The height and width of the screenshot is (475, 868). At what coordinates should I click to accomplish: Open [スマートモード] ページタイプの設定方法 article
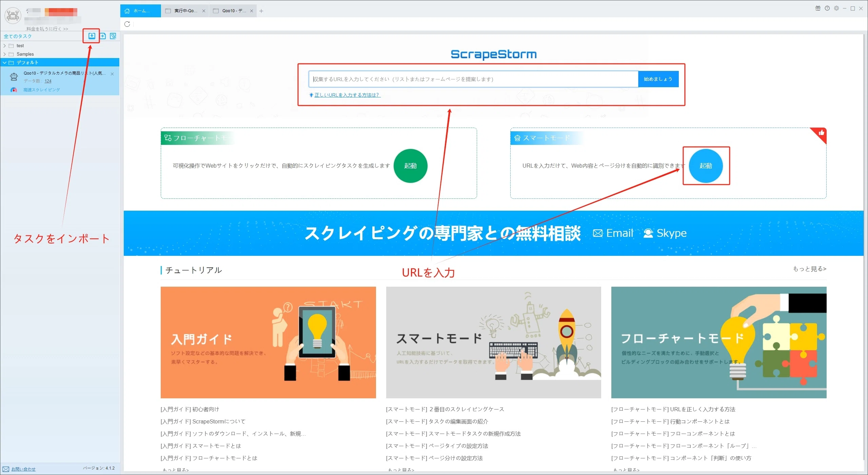[x=437, y=446]
